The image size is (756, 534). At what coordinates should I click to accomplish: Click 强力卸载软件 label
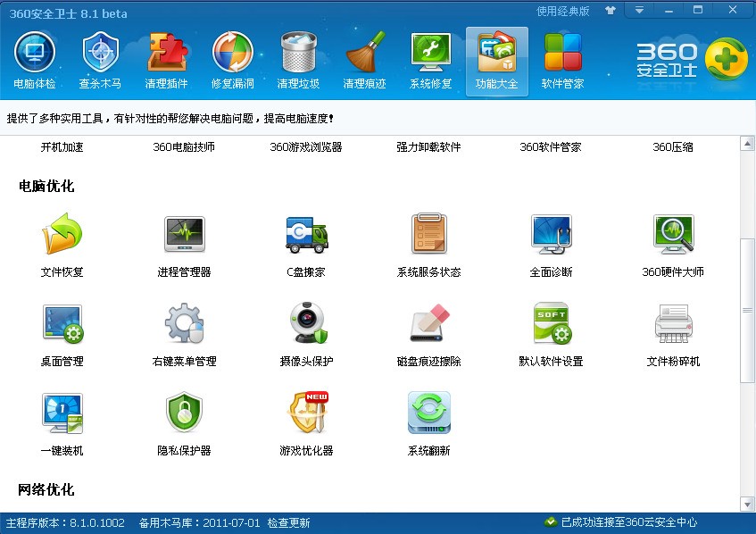428,147
